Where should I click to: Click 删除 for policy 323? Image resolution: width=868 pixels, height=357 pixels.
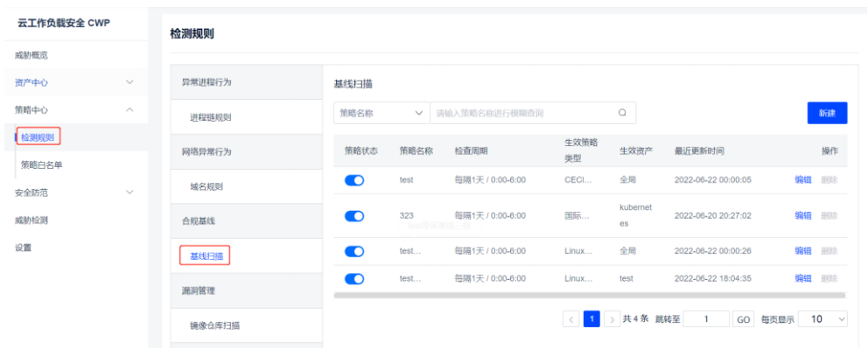click(x=829, y=216)
